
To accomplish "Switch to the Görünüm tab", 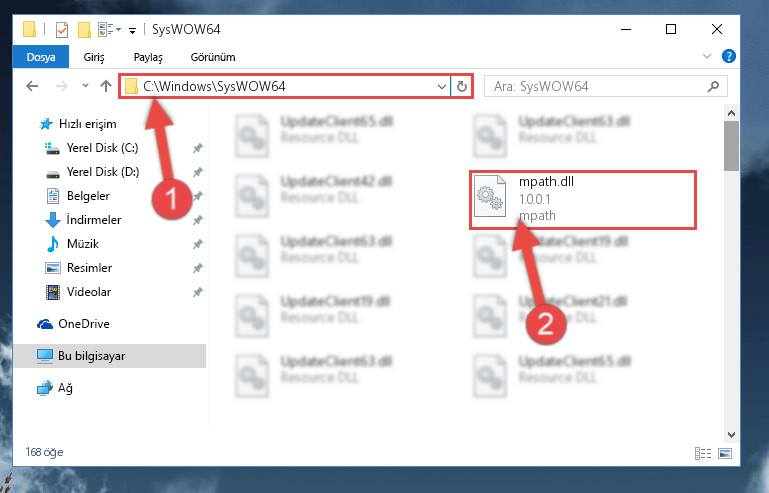I will (x=213, y=57).
